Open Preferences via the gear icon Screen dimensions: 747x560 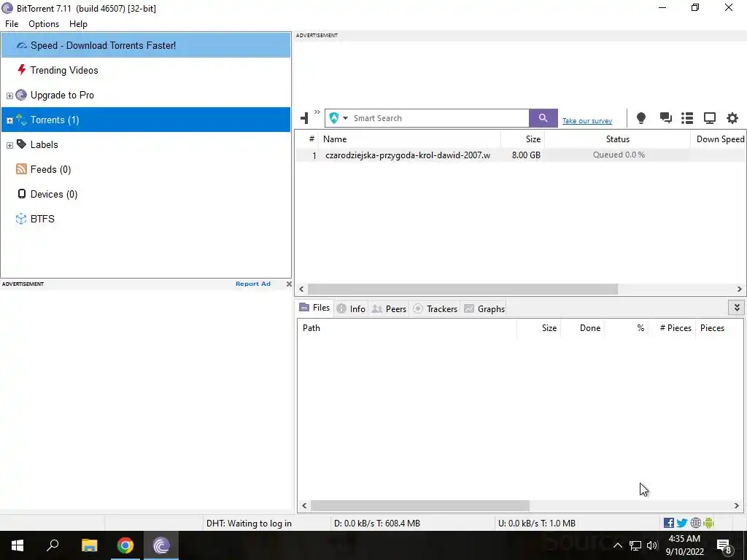[x=732, y=118]
